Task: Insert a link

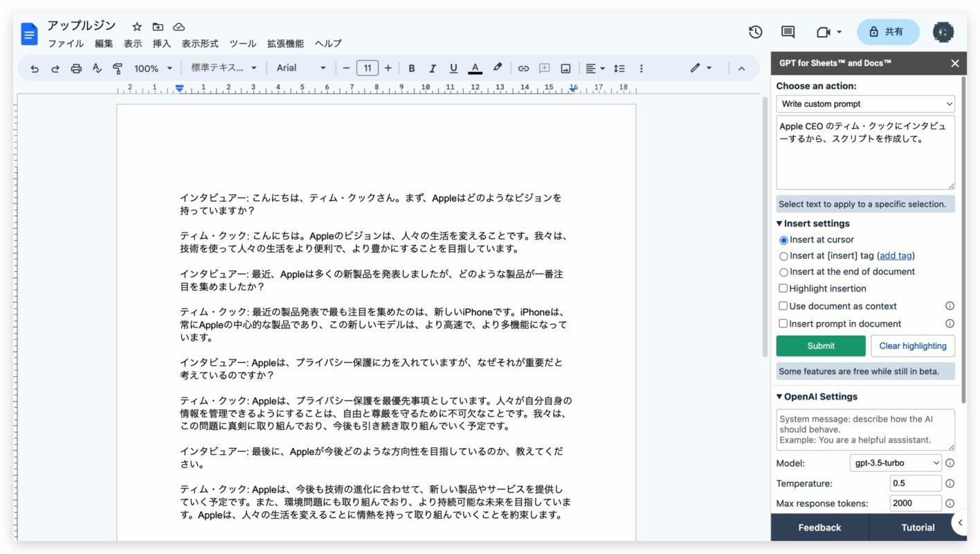Action: [x=523, y=69]
